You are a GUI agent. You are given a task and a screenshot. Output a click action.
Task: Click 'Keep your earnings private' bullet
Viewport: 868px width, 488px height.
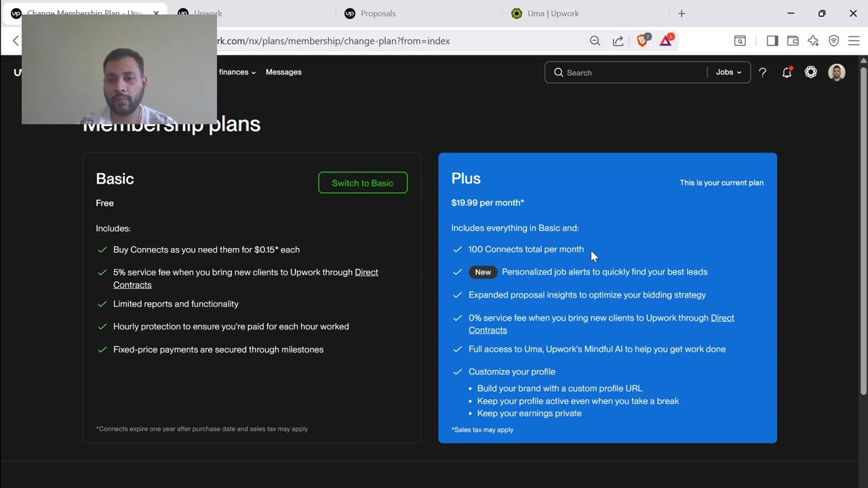tap(529, 413)
